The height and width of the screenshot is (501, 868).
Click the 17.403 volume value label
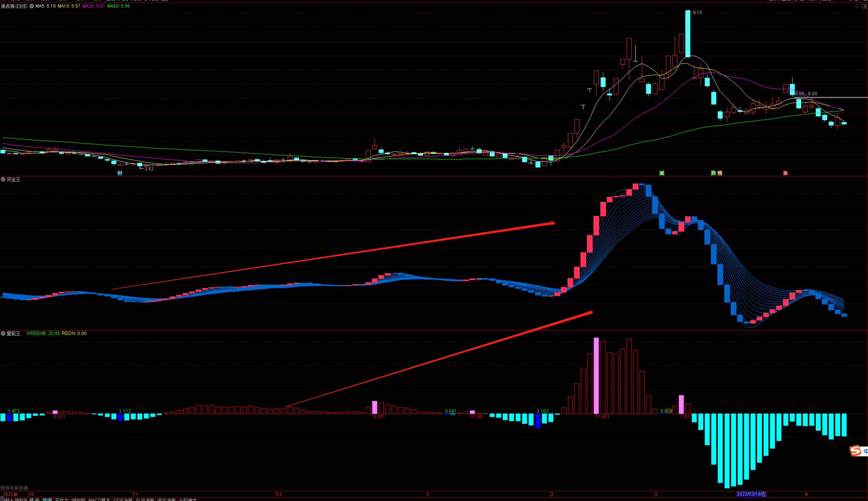coord(602,417)
